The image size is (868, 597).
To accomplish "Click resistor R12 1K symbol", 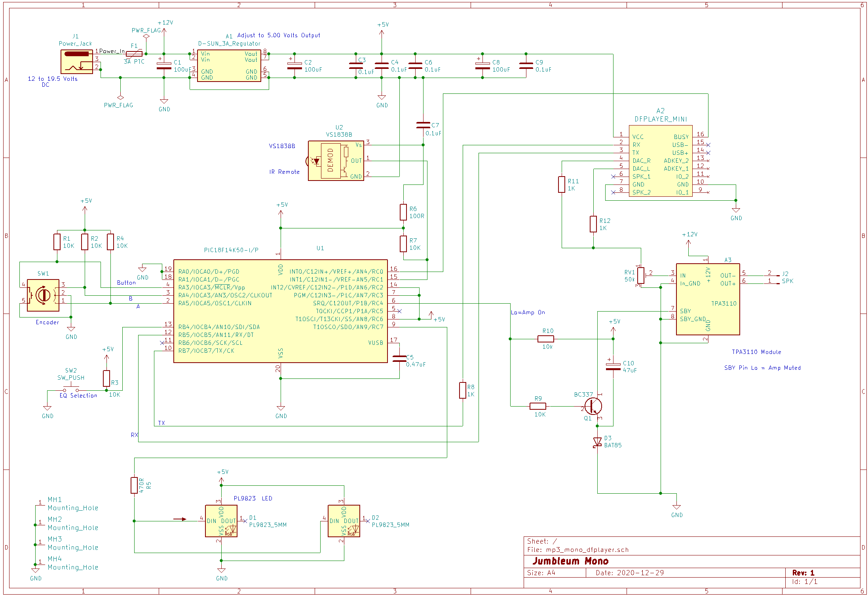I will click(593, 224).
